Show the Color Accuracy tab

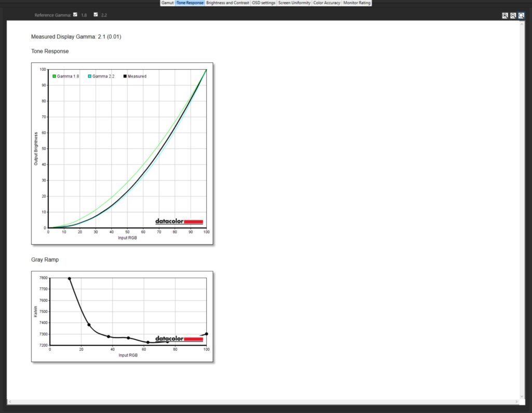coord(327,3)
